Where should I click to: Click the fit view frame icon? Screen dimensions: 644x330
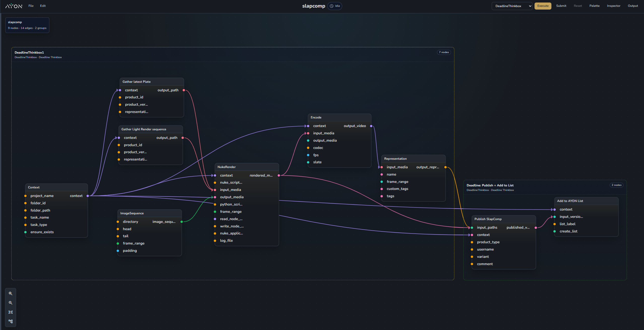(11, 312)
